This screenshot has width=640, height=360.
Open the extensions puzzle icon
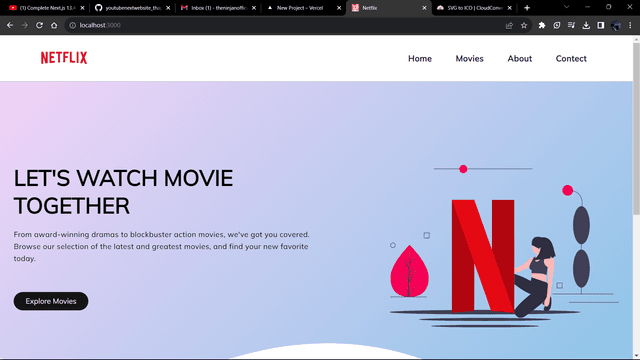(542, 25)
